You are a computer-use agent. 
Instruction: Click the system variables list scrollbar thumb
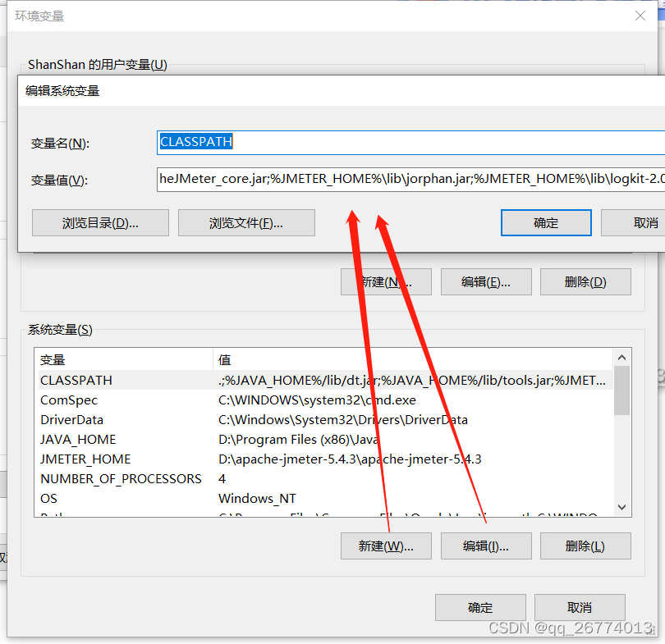pyautogui.click(x=621, y=391)
